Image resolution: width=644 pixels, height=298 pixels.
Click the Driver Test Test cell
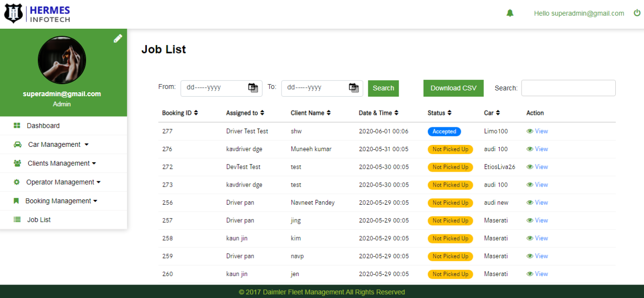coord(247,131)
